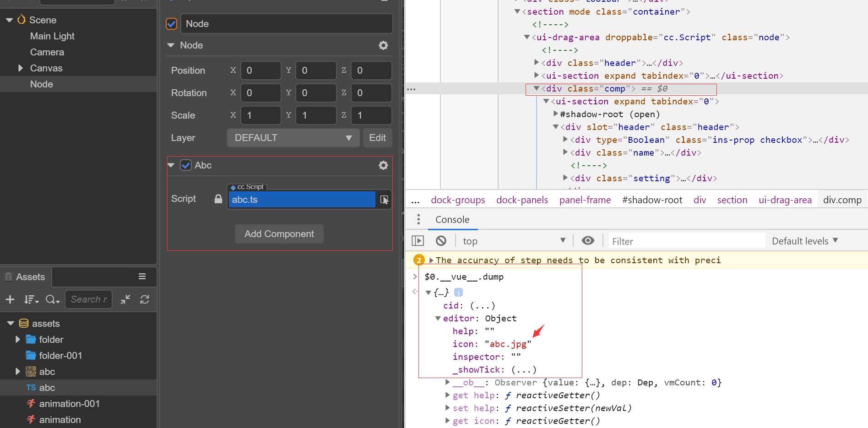Click the abc image thumbnail icon
Image resolution: width=868 pixels, height=428 pixels.
coord(31,372)
